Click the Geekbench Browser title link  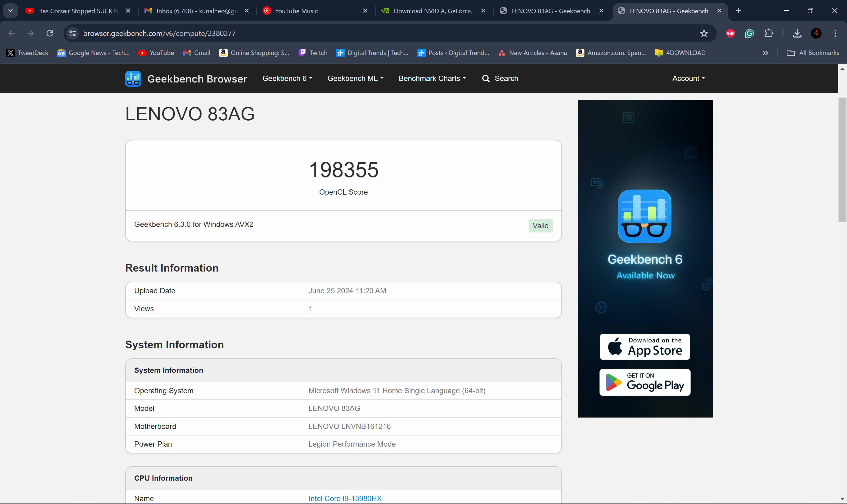tap(197, 79)
